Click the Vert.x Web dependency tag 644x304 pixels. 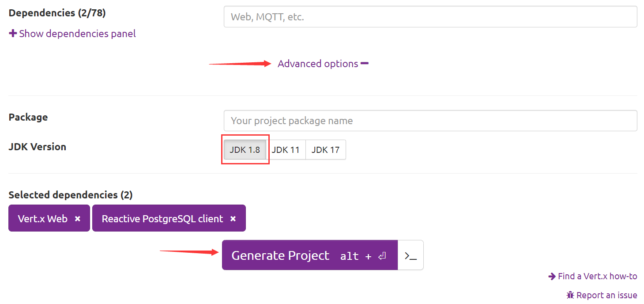[x=43, y=219]
